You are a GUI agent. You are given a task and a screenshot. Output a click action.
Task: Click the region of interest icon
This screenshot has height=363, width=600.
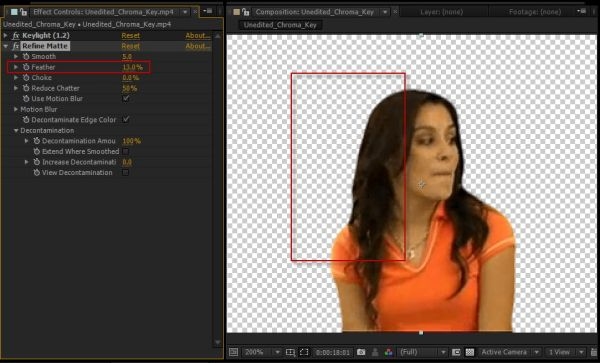[304, 352]
